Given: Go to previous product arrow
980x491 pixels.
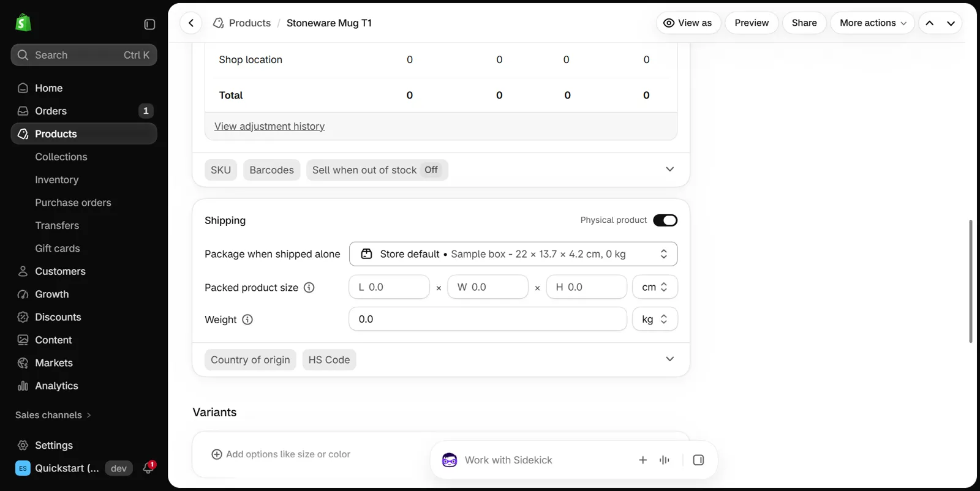Looking at the screenshot, I should [x=930, y=23].
